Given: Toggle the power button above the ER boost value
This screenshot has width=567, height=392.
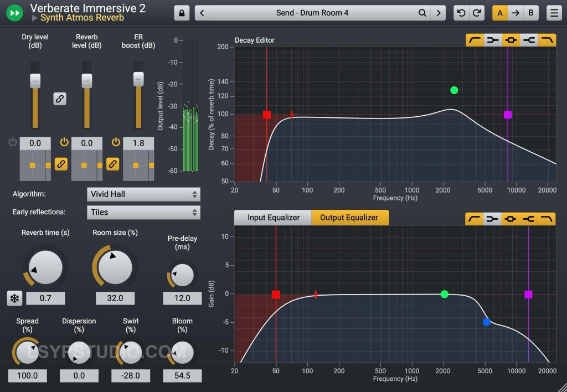Looking at the screenshot, I should click(116, 142).
